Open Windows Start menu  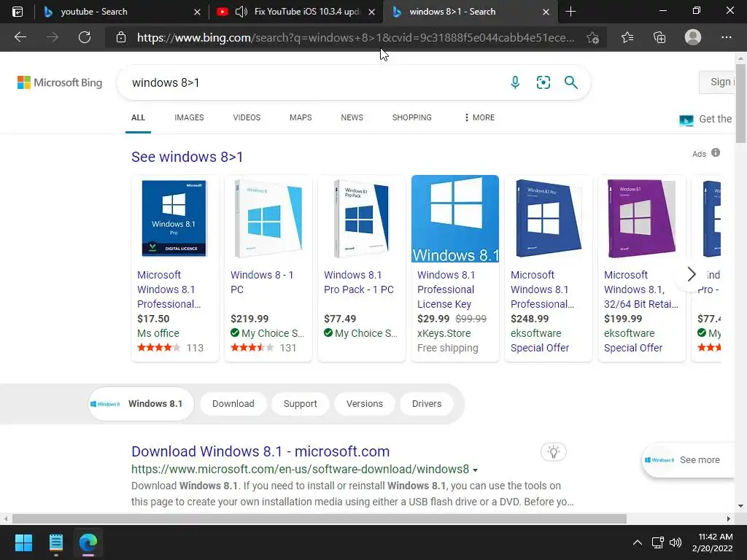pos(23,542)
